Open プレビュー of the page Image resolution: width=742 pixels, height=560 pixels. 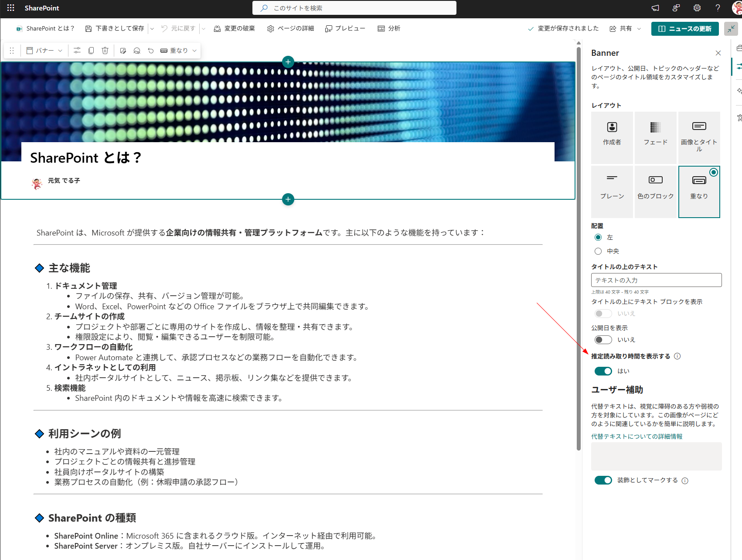click(x=345, y=29)
